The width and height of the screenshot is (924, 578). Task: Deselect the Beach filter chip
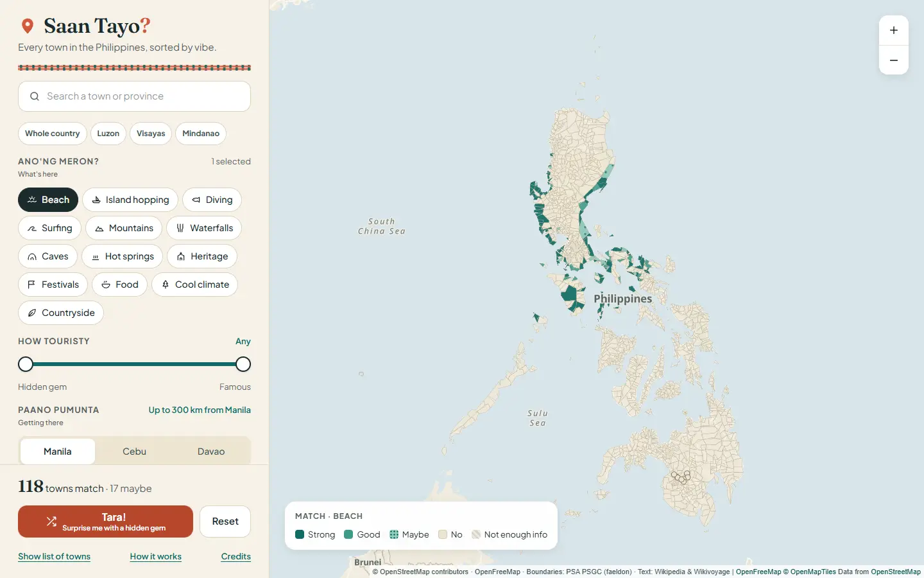click(48, 200)
